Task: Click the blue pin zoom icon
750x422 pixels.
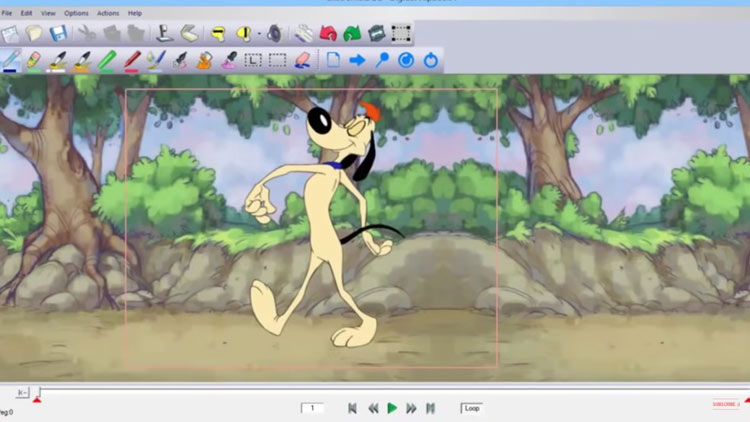Action: click(382, 60)
